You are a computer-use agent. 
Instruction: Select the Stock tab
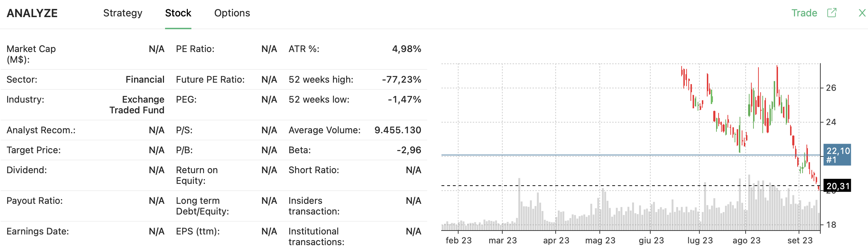click(x=178, y=13)
